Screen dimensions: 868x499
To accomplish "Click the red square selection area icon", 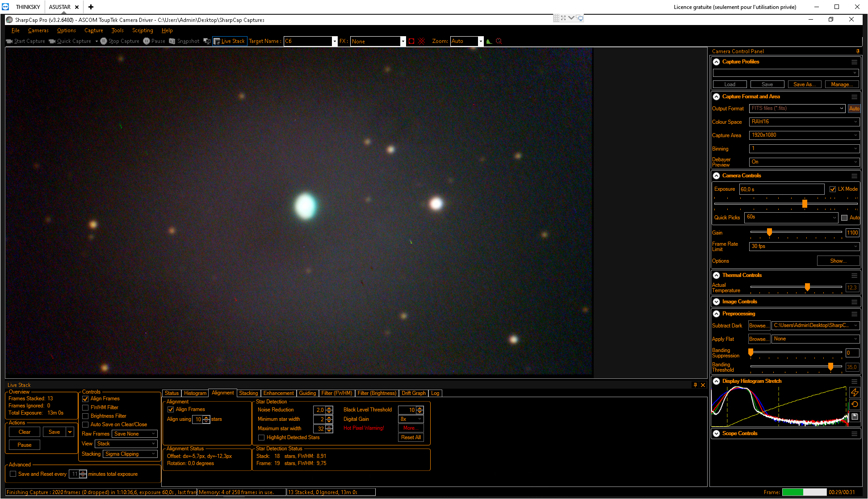I will pos(411,41).
